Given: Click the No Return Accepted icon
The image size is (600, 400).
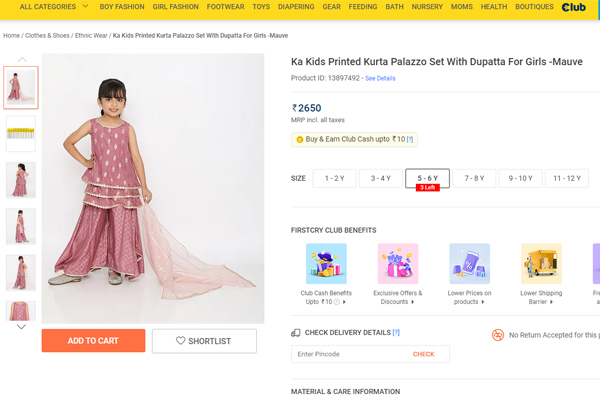Looking at the screenshot, I should [x=498, y=335].
